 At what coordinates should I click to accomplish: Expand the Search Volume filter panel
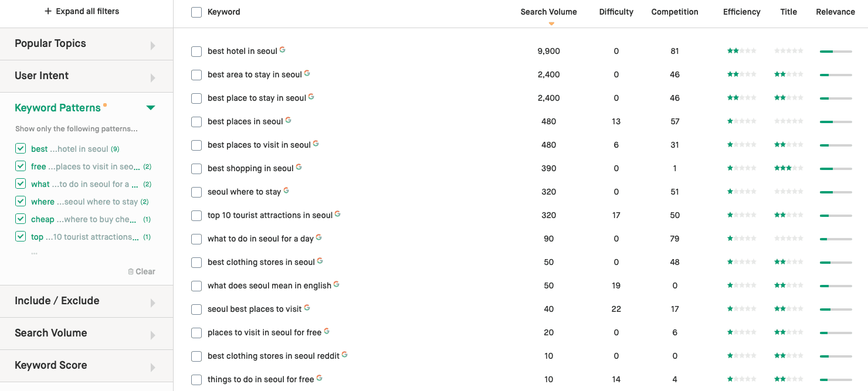pyautogui.click(x=86, y=334)
